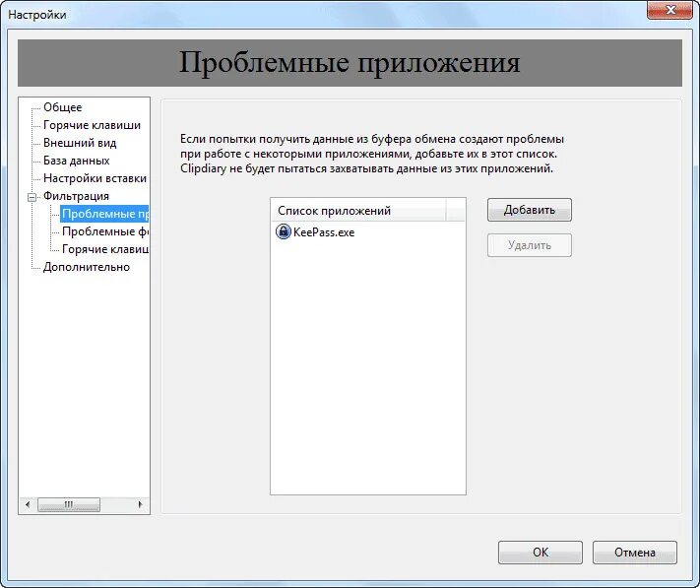Open the Дополнительно section
This screenshot has width=700, height=588.
[x=87, y=267]
